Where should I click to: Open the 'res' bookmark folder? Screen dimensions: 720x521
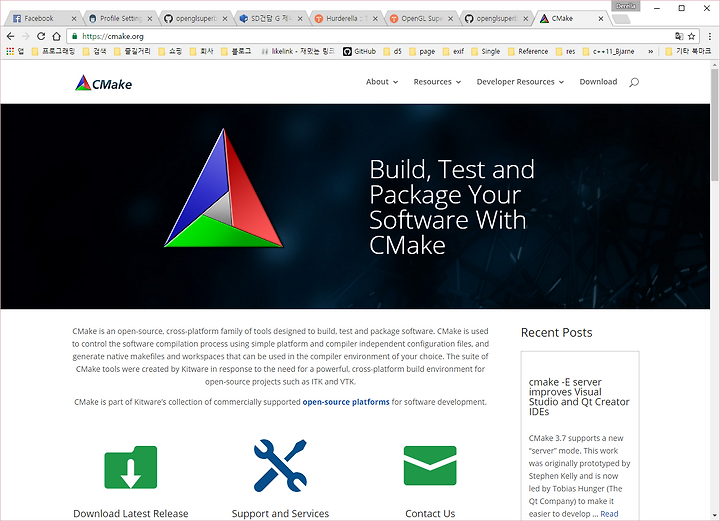pos(566,51)
